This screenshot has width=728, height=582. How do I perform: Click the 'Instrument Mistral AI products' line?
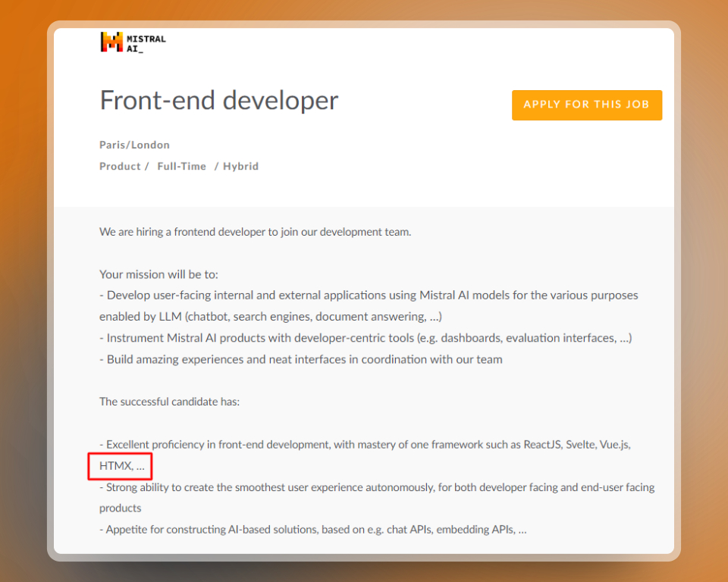tap(366, 338)
